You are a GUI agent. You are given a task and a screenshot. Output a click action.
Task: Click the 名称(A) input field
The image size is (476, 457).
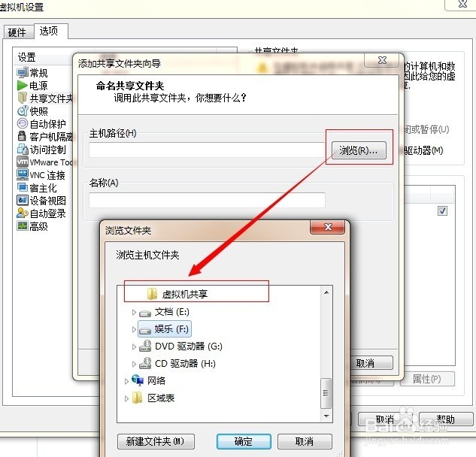[207, 200]
